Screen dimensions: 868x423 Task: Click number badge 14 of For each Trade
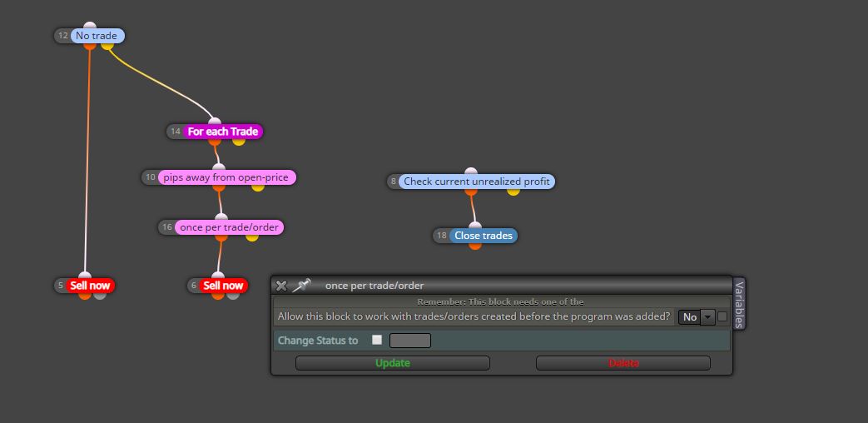click(176, 132)
